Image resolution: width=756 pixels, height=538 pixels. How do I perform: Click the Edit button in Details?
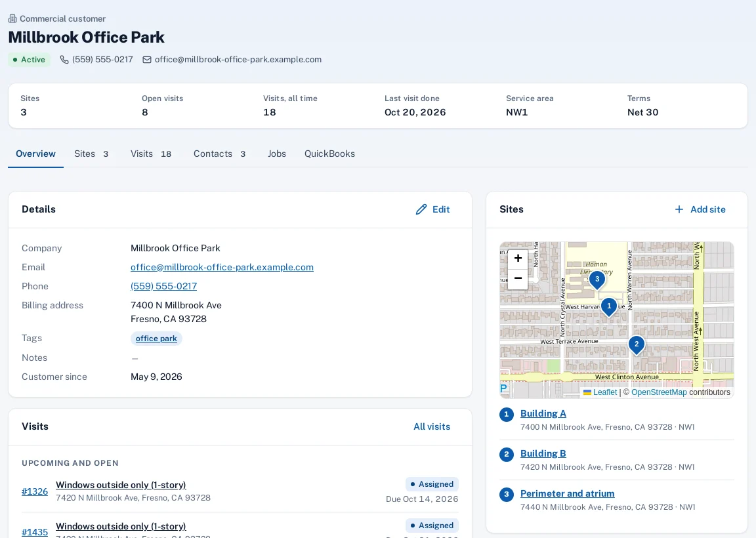(x=433, y=209)
